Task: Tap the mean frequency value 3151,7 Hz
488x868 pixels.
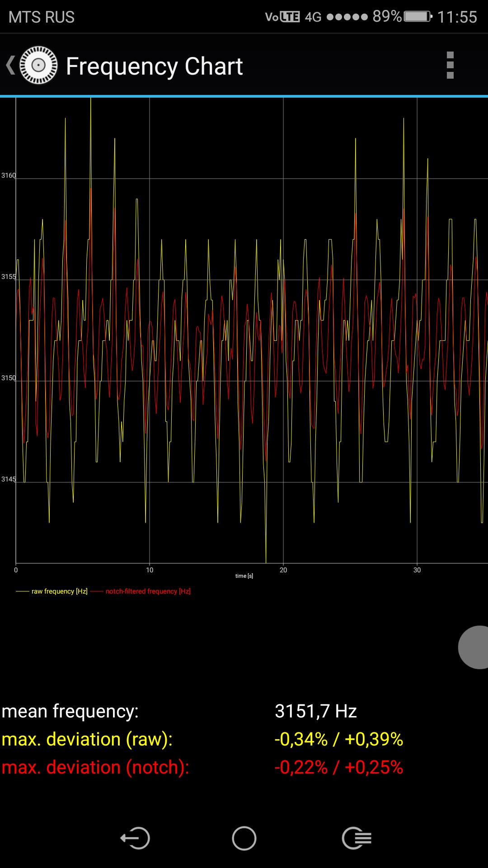Action: 315,711
